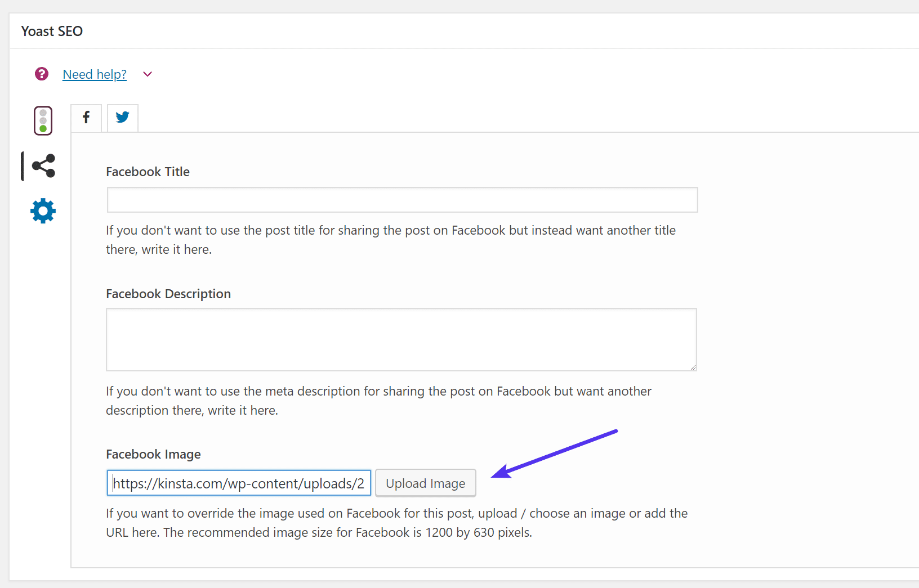The width and height of the screenshot is (919, 588).
Task: Click inside the Facebook Title field
Action: [401, 200]
